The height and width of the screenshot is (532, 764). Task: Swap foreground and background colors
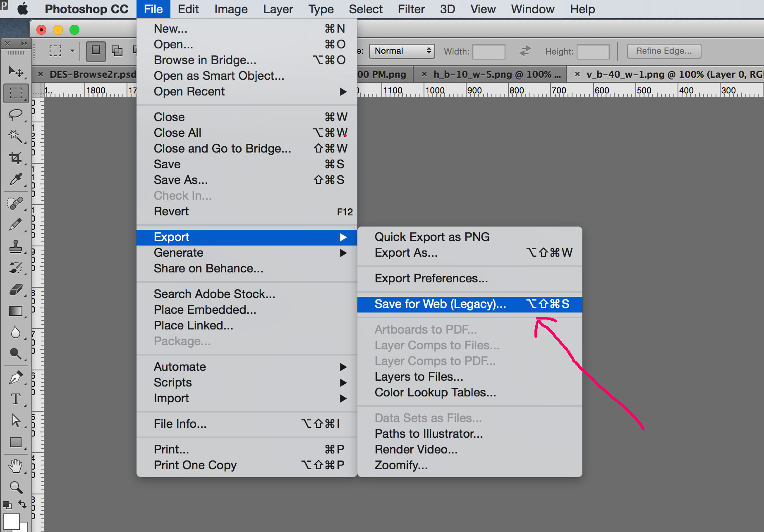22,504
